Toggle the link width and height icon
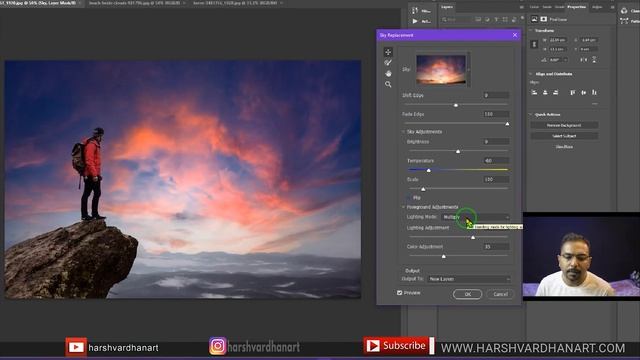The image size is (640, 360). pos(534,44)
